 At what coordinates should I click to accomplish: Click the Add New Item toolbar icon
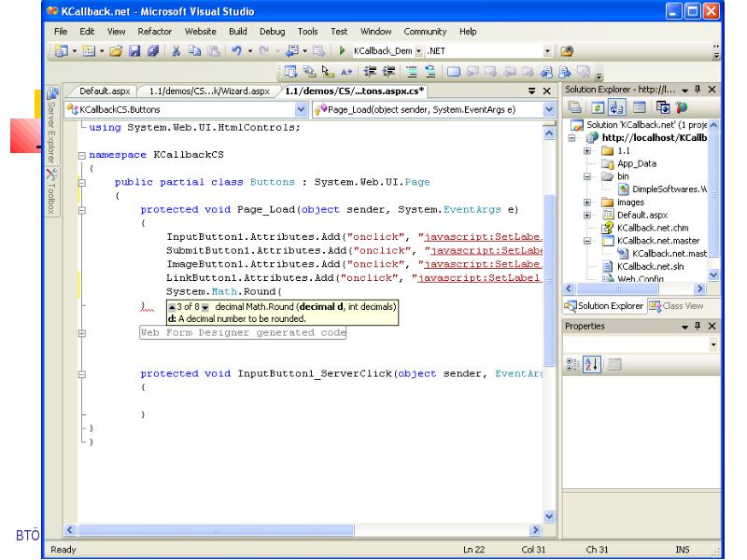(x=89, y=51)
